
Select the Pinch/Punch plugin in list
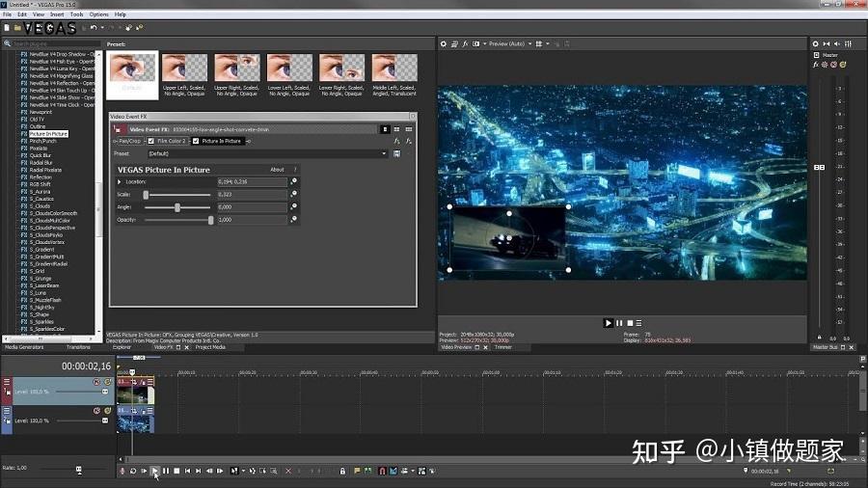pyautogui.click(x=43, y=141)
